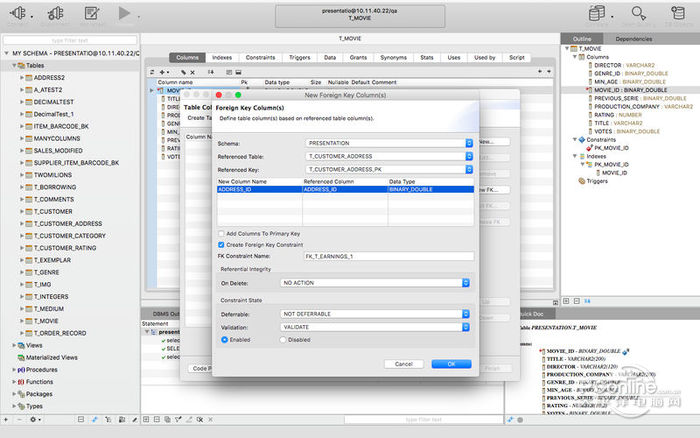Click the gear settings icon at bottom left

[x=32, y=419]
